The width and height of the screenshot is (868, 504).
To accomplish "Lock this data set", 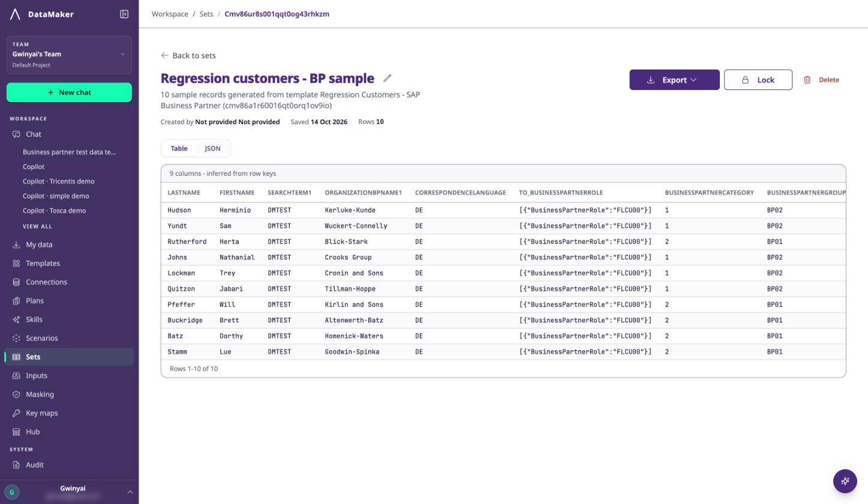I will pyautogui.click(x=758, y=80).
